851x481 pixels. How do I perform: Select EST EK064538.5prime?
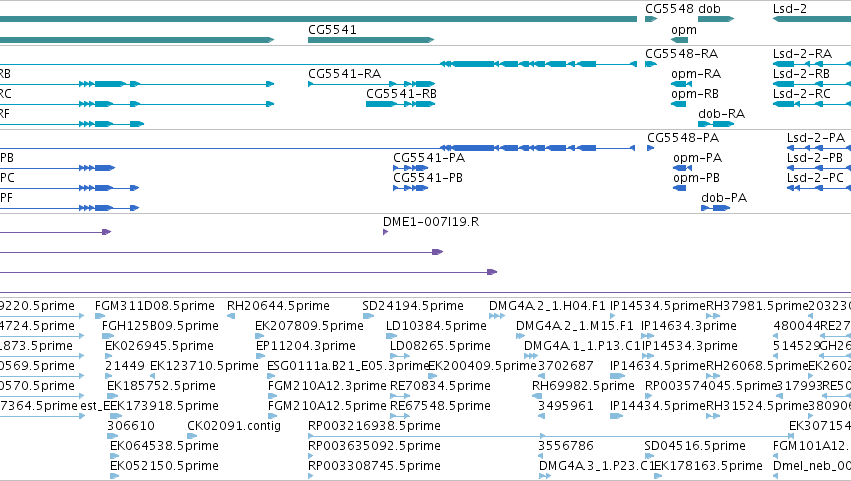[164, 447]
